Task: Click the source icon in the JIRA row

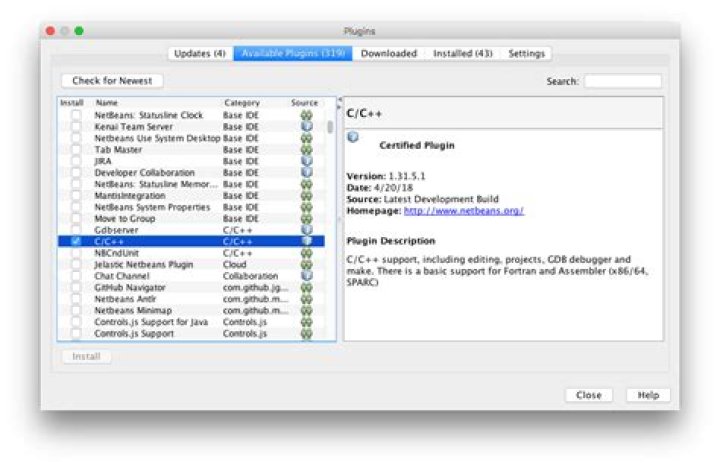Action: point(306,161)
